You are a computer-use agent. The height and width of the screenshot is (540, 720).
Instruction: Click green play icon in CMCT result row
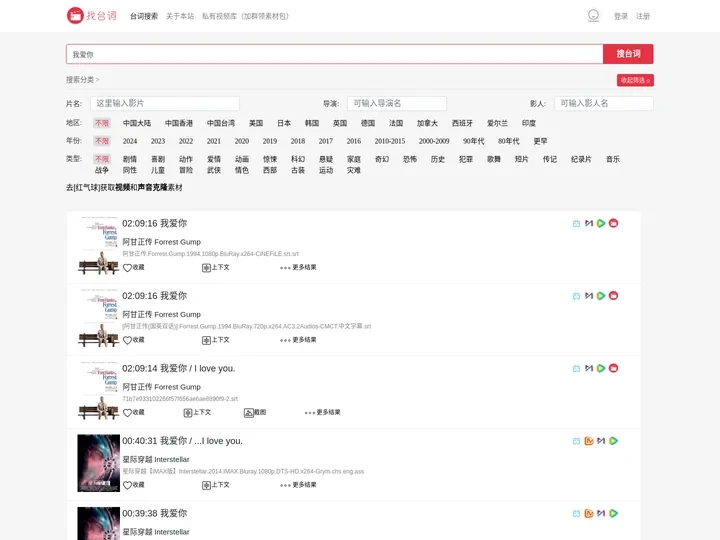601,296
